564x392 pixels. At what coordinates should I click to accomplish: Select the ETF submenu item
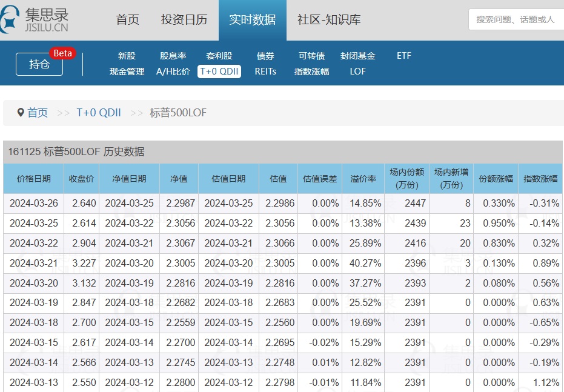pyautogui.click(x=404, y=56)
